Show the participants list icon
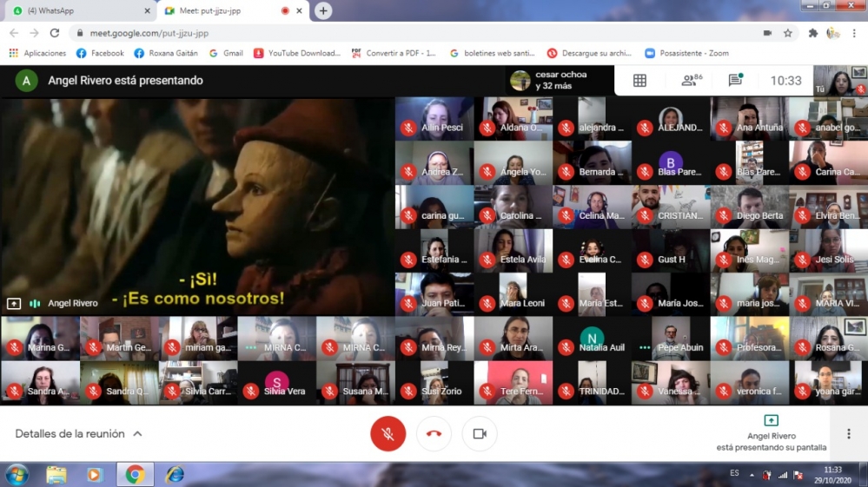The image size is (868, 487). (x=691, y=80)
